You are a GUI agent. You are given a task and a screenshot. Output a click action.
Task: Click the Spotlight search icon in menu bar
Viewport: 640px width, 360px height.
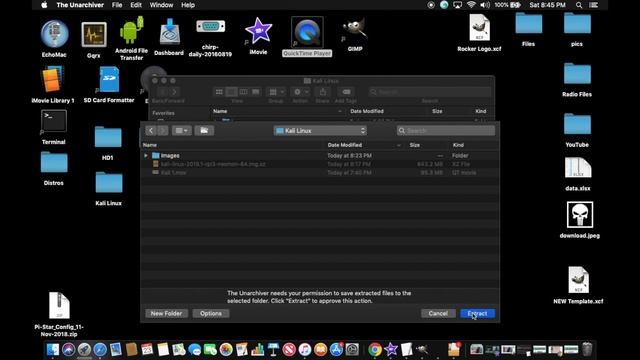click(579, 5)
